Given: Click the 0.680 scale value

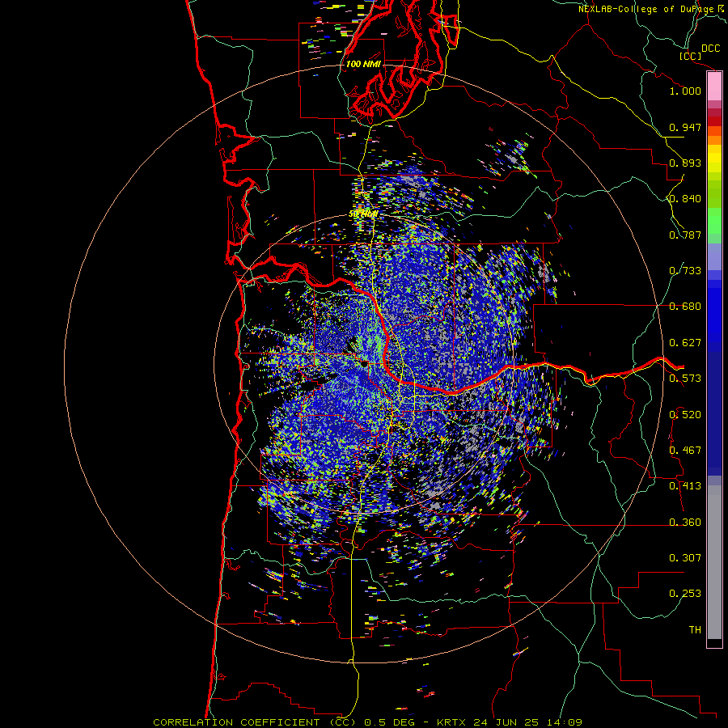Looking at the screenshot, I should pyautogui.click(x=685, y=307).
